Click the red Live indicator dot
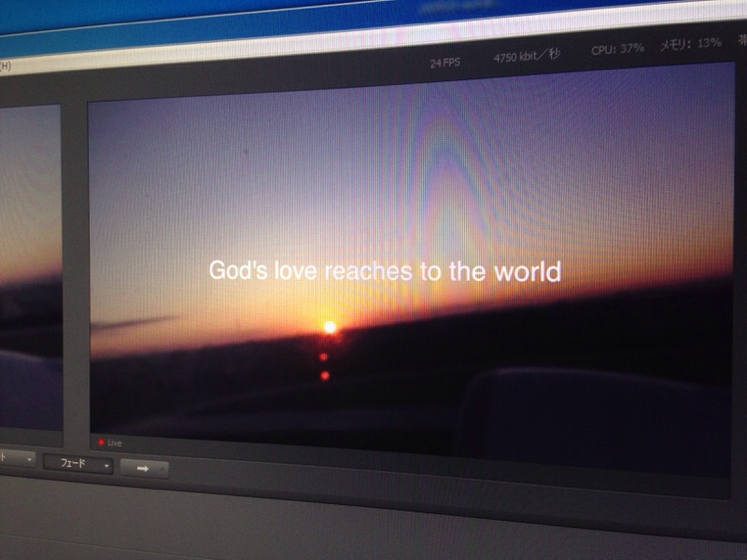The width and height of the screenshot is (747, 560). coord(101,441)
